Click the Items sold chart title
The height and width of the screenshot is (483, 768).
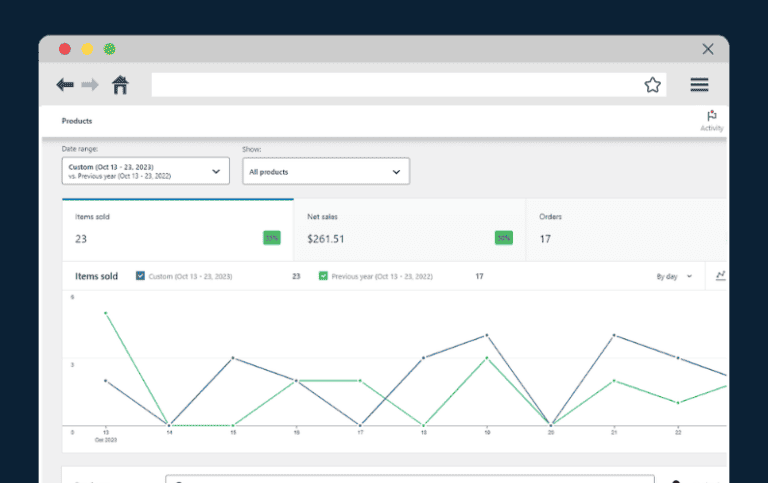coord(96,276)
